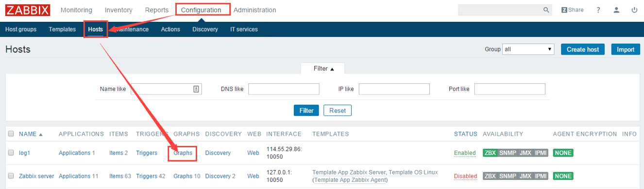Focus the top search input field
The width and height of the screenshot is (644, 189).
[500, 10]
